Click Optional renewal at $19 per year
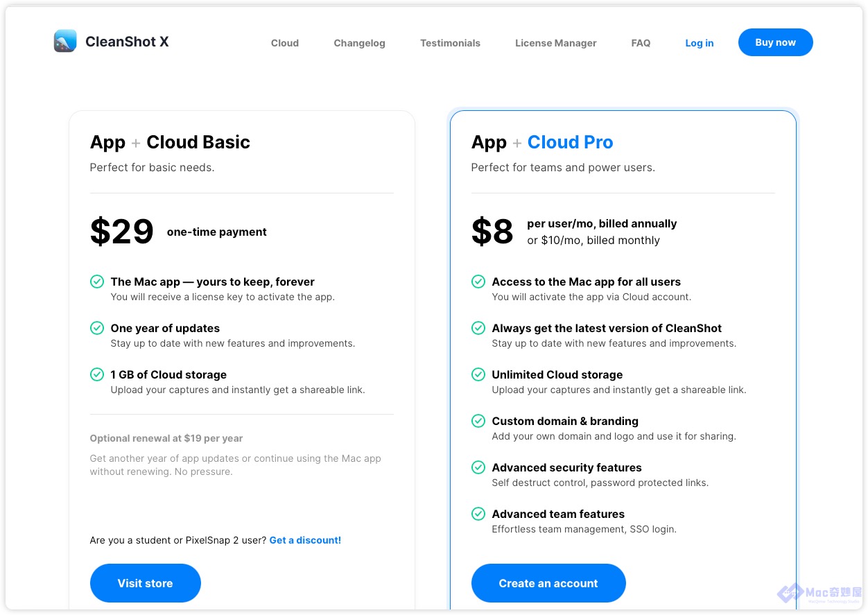The width and height of the screenshot is (868, 615). point(166,438)
